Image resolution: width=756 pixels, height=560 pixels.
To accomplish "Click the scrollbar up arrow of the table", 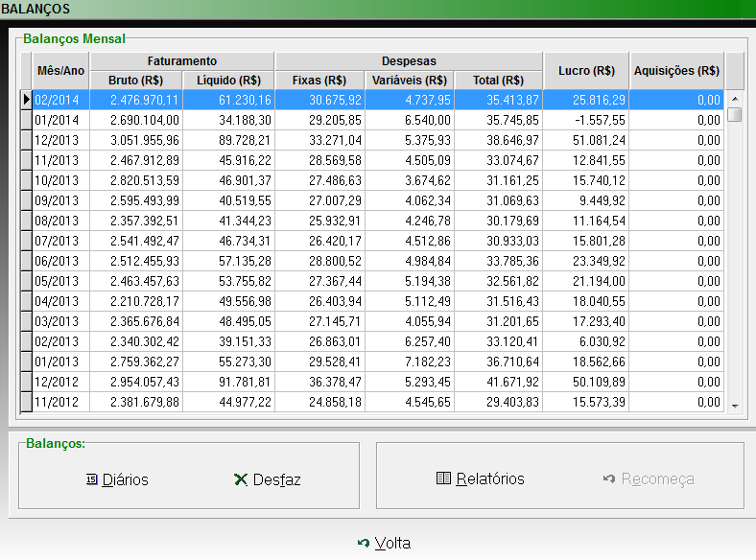I will click(735, 99).
